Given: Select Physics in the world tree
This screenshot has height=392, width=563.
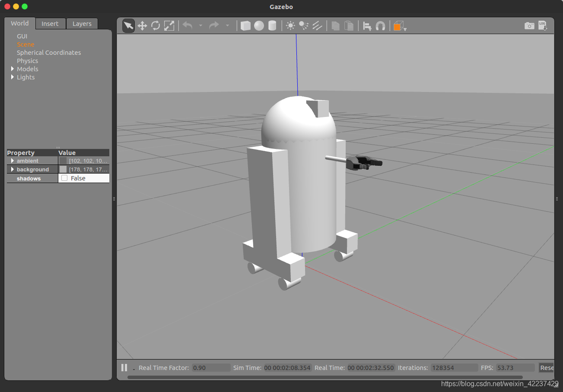Looking at the screenshot, I should click(x=27, y=61).
